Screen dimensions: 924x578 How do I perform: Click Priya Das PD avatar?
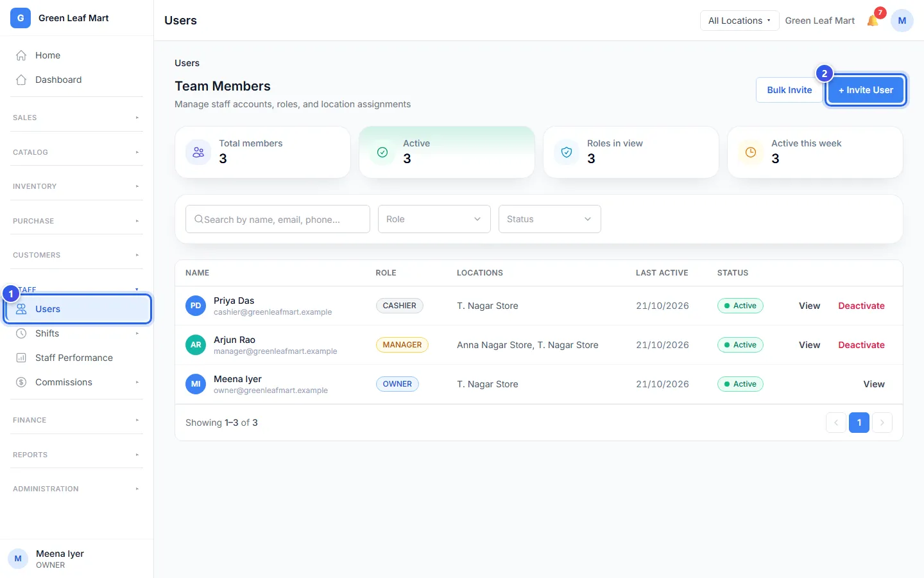coord(196,306)
